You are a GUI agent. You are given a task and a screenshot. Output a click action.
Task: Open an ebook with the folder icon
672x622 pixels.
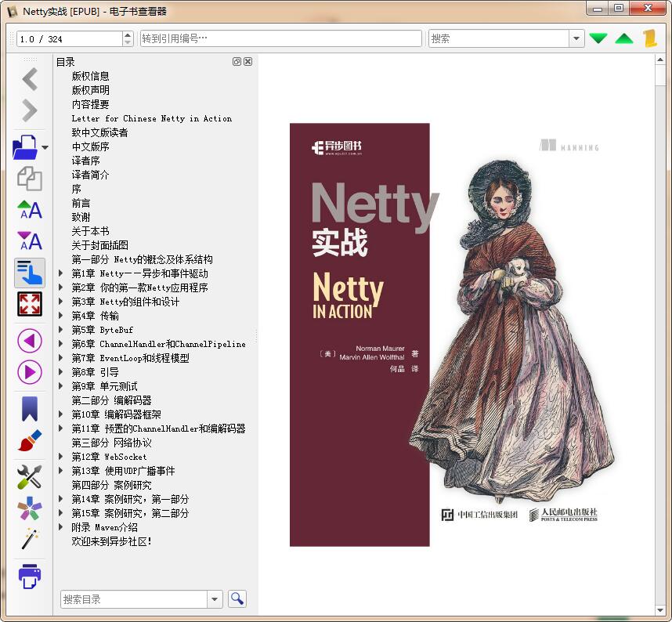[x=25, y=147]
